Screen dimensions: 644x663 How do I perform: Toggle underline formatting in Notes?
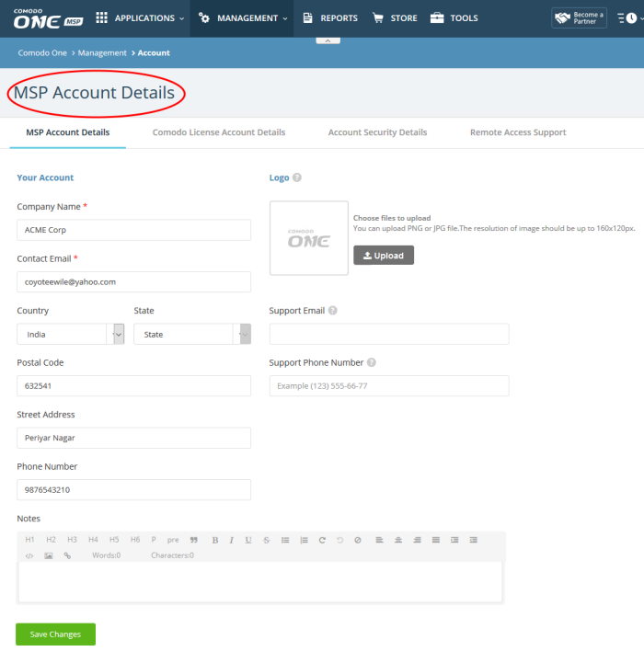(248, 540)
